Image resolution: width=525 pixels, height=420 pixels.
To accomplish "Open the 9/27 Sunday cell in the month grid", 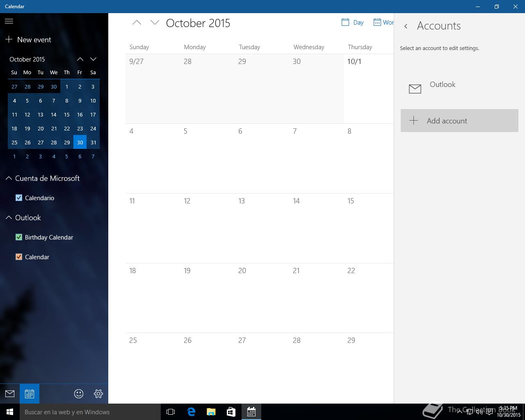I will 153,89.
